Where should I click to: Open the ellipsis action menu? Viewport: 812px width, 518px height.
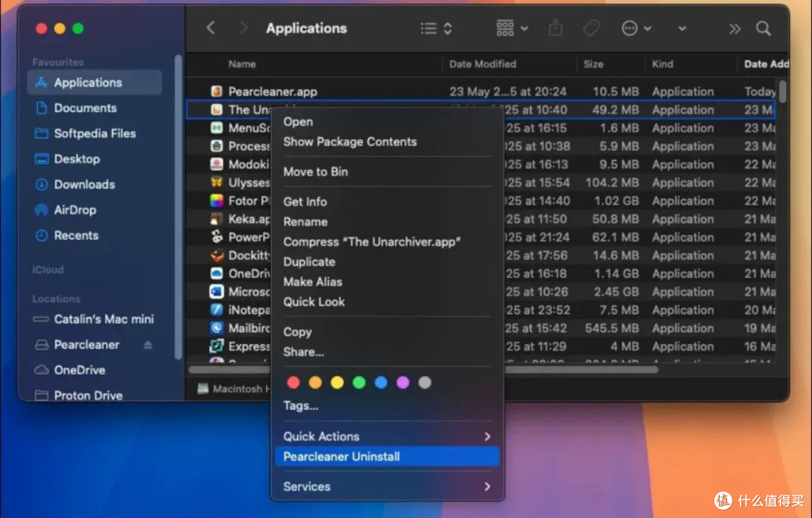636,29
